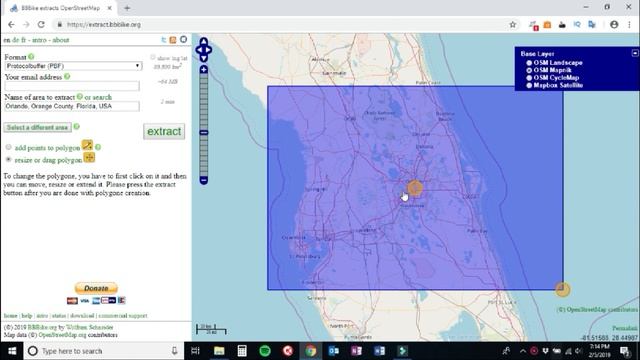Click the yellow resize or drag polygon icon
640x360 pixels.
click(x=89, y=157)
